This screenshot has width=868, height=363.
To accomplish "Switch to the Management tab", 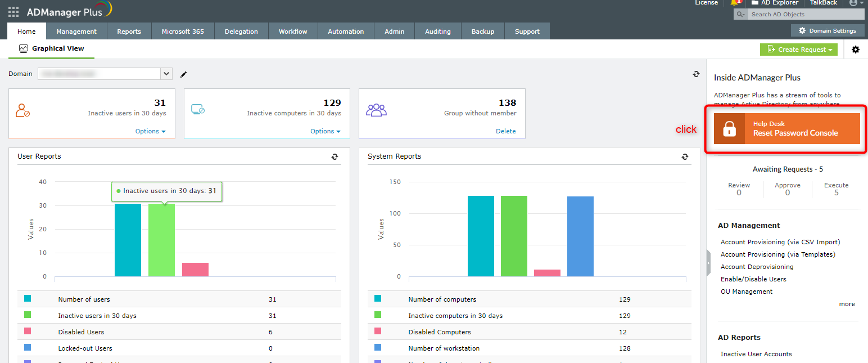I will [76, 32].
